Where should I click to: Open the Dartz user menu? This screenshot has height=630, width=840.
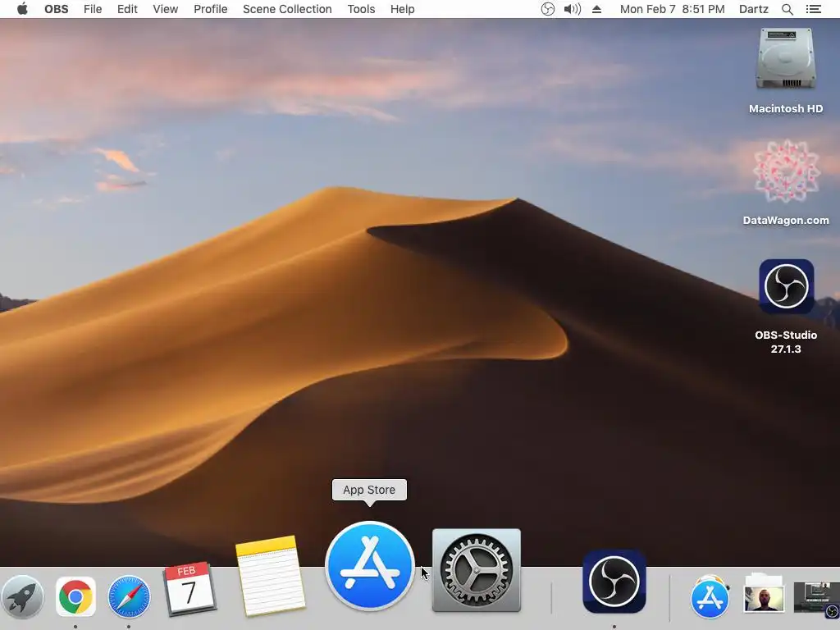pos(753,9)
